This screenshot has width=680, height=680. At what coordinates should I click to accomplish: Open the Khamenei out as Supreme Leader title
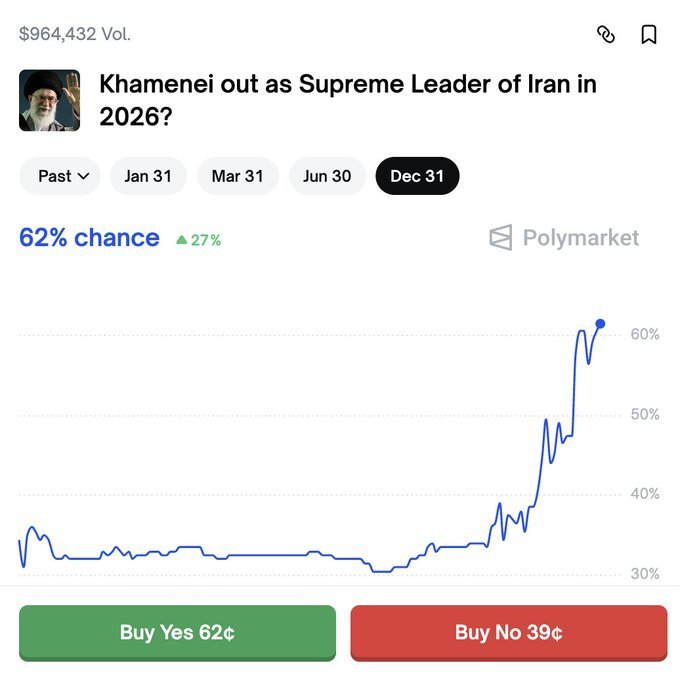pyautogui.click(x=347, y=99)
